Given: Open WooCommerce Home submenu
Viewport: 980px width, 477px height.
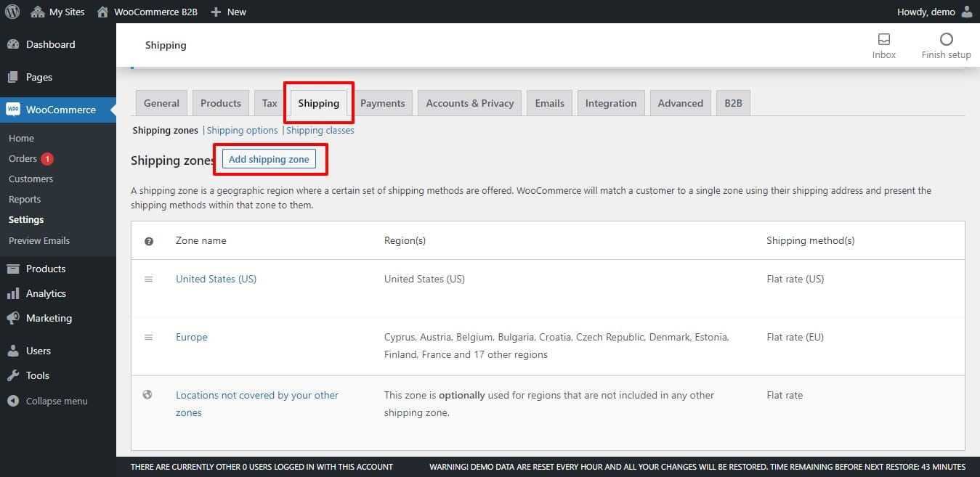Looking at the screenshot, I should click(21, 138).
